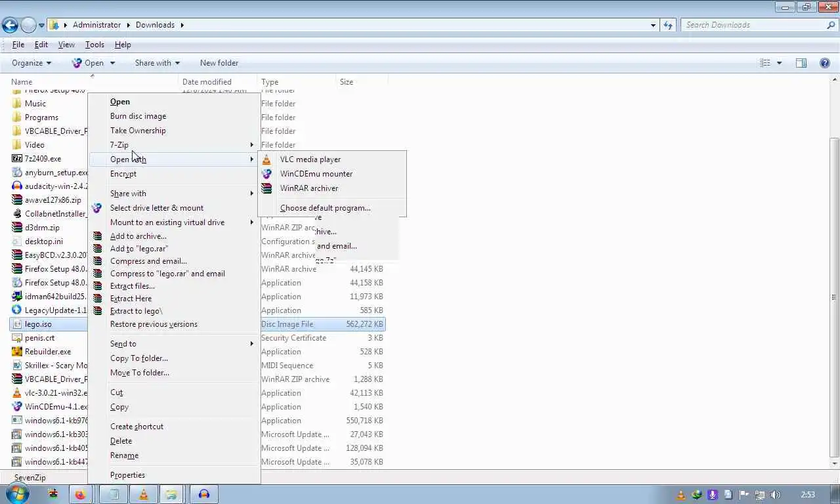Select the WinCDEmu-4.1 installer icon
Screen dimensions: 840x504
[x=17, y=407]
